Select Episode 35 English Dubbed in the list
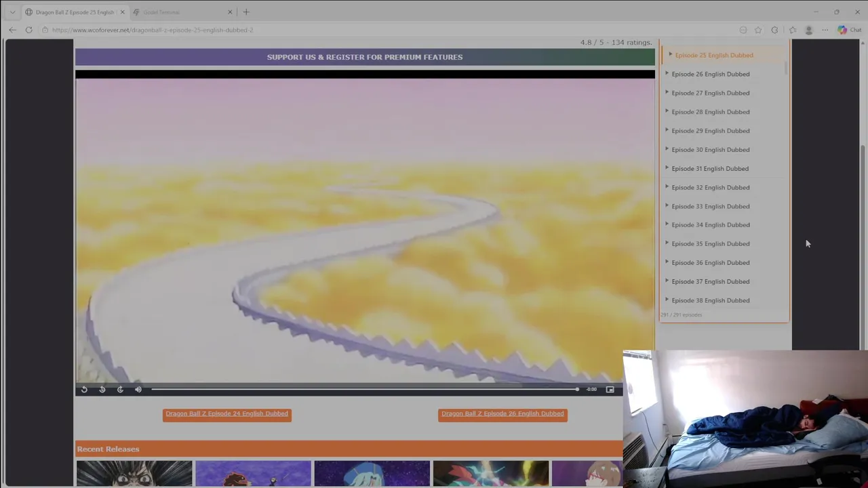The width and height of the screenshot is (868, 488). 710,244
